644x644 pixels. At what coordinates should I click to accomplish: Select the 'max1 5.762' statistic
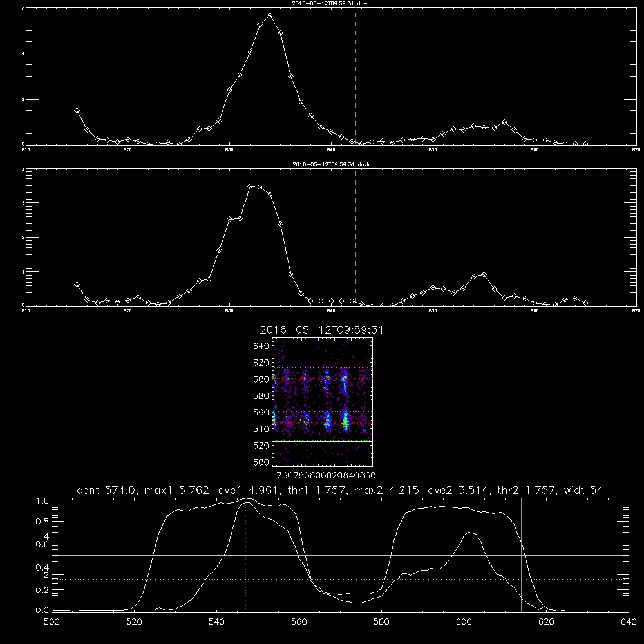tap(177, 490)
